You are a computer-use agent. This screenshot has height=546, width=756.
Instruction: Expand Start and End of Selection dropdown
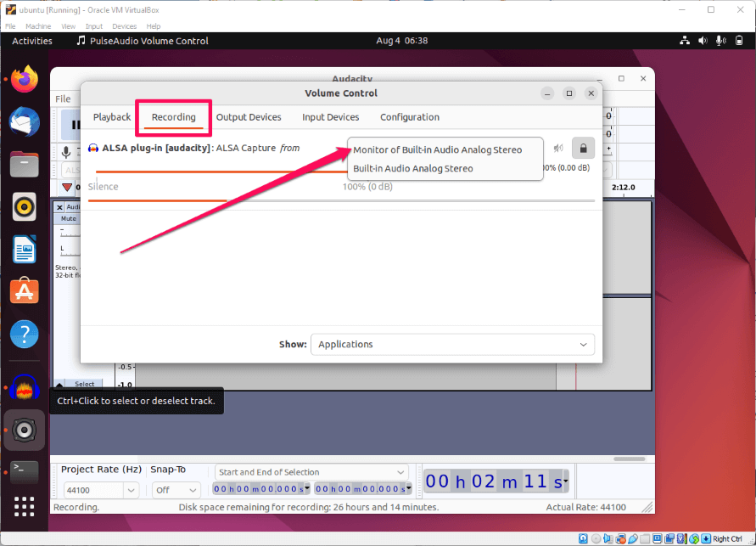(311, 472)
